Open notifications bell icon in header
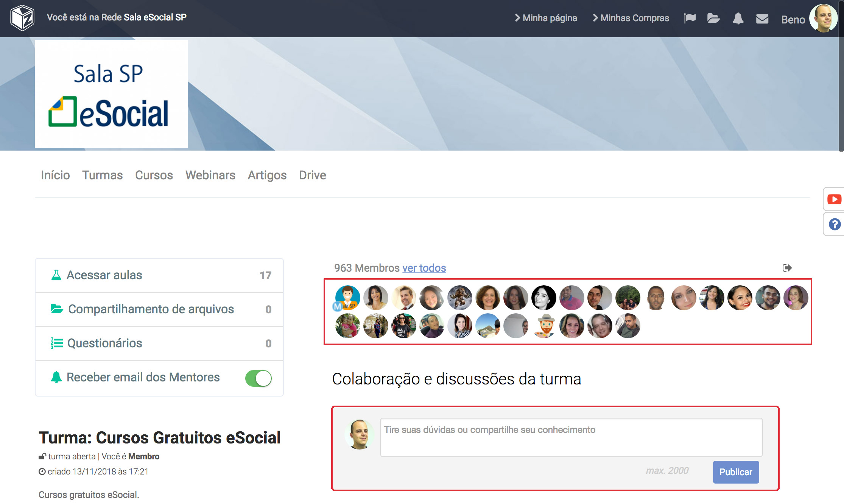This screenshot has height=504, width=844. pyautogui.click(x=738, y=18)
